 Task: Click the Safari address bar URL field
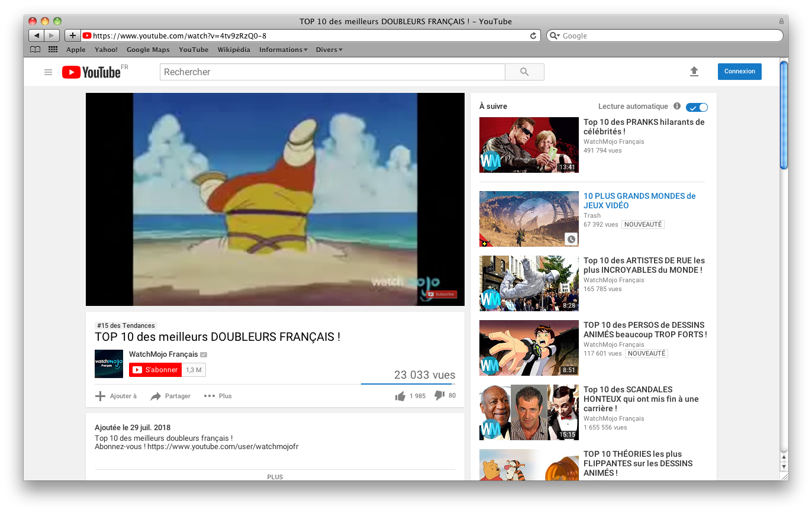[x=310, y=36]
